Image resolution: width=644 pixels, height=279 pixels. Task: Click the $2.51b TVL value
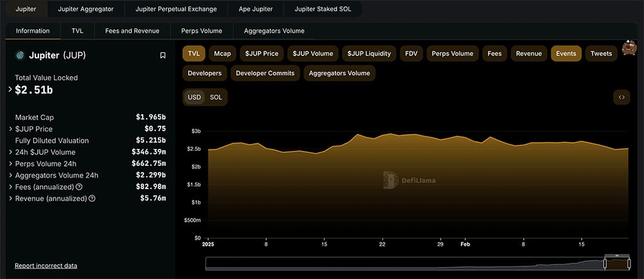pyautogui.click(x=34, y=90)
